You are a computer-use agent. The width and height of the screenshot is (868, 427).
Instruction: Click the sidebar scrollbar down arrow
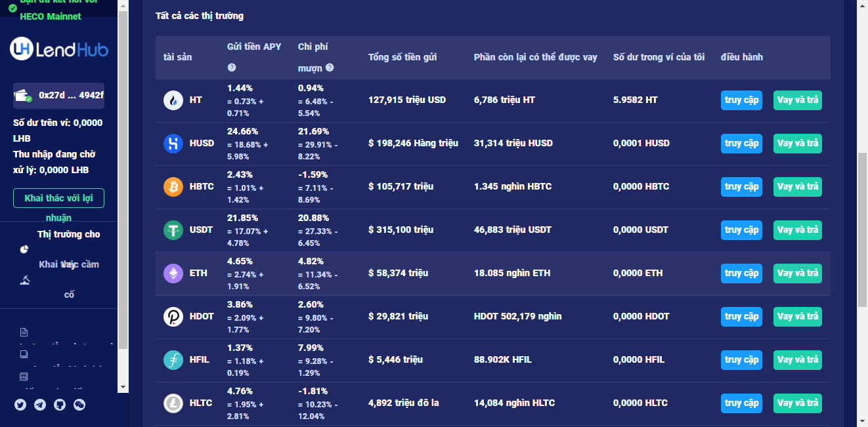coord(123,388)
